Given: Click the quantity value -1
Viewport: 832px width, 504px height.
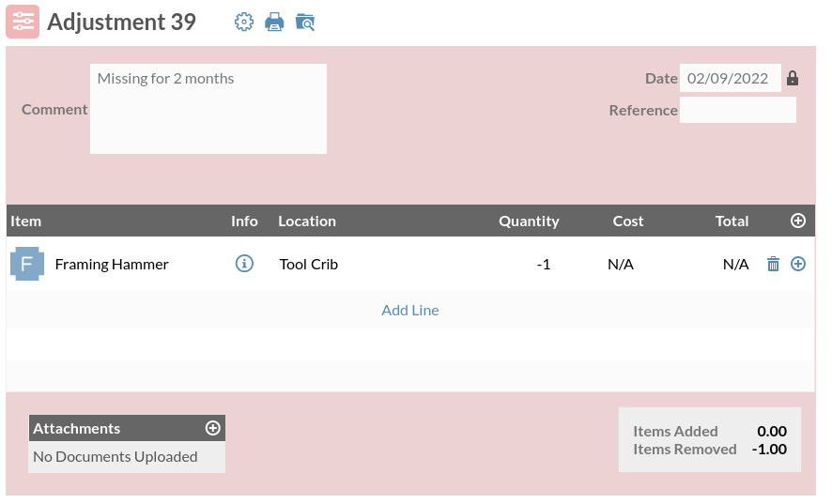Looking at the screenshot, I should [544, 265].
